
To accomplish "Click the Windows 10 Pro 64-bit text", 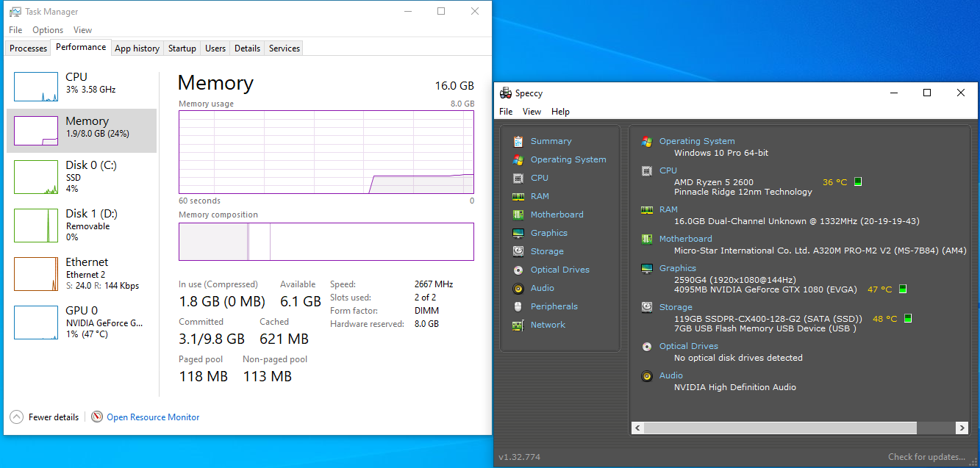I will click(x=721, y=153).
